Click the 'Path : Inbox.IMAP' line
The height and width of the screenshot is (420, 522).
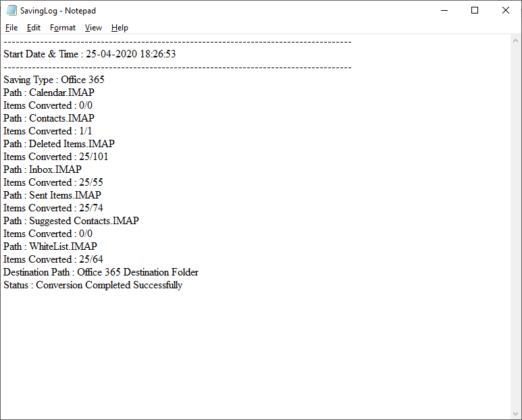(43, 169)
